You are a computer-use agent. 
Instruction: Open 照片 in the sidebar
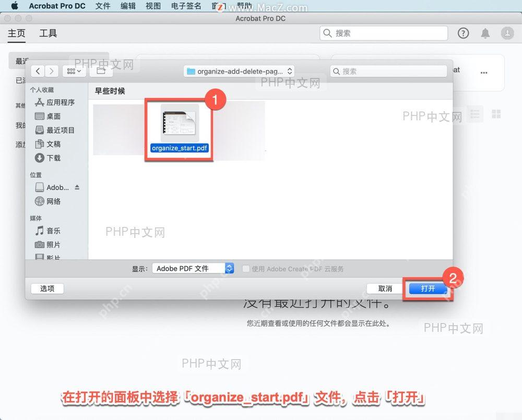tap(48, 245)
